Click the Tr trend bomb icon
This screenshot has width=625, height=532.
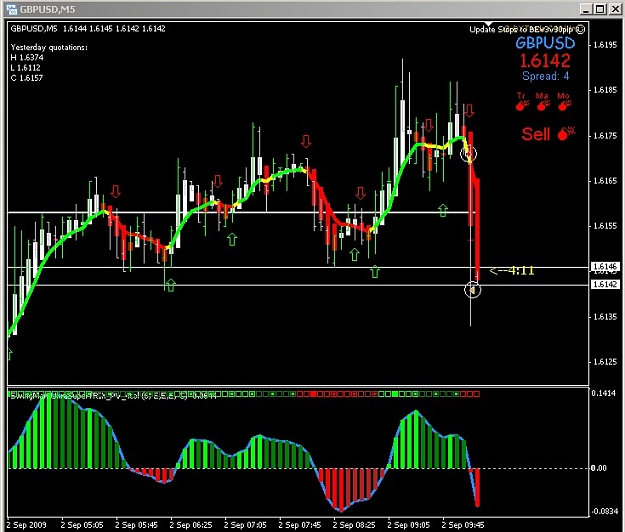click(522, 105)
